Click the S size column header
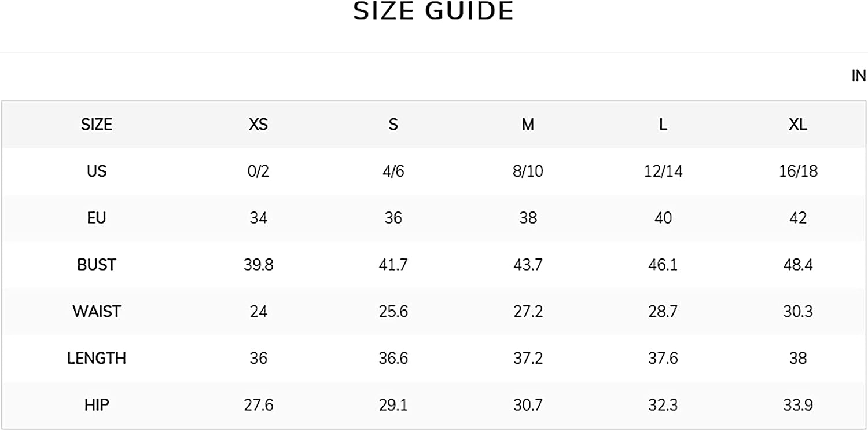The image size is (868, 431). click(393, 125)
